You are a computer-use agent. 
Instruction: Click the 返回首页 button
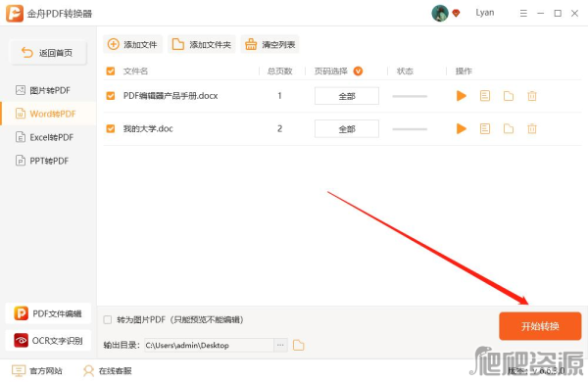[48, 53]
